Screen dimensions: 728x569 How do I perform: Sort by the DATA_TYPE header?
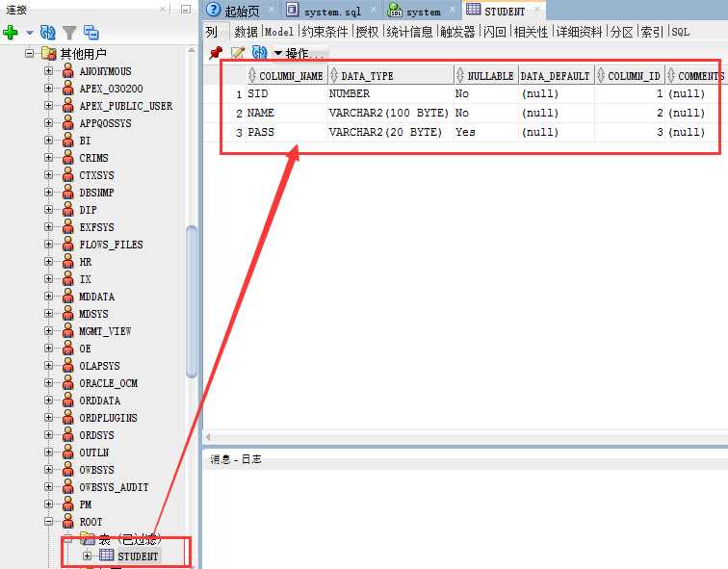click(x=390, y=76)
